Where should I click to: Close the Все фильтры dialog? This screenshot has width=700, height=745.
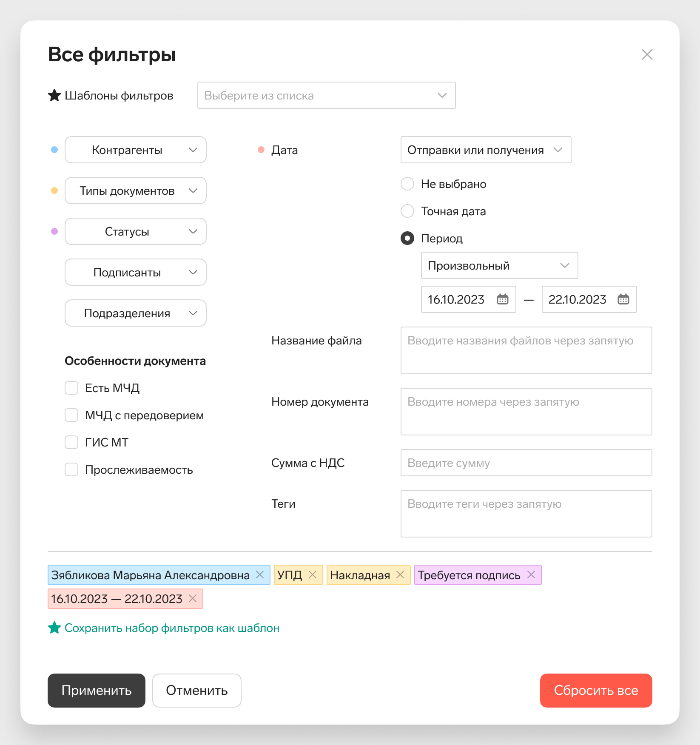click(x=647, y=54)
